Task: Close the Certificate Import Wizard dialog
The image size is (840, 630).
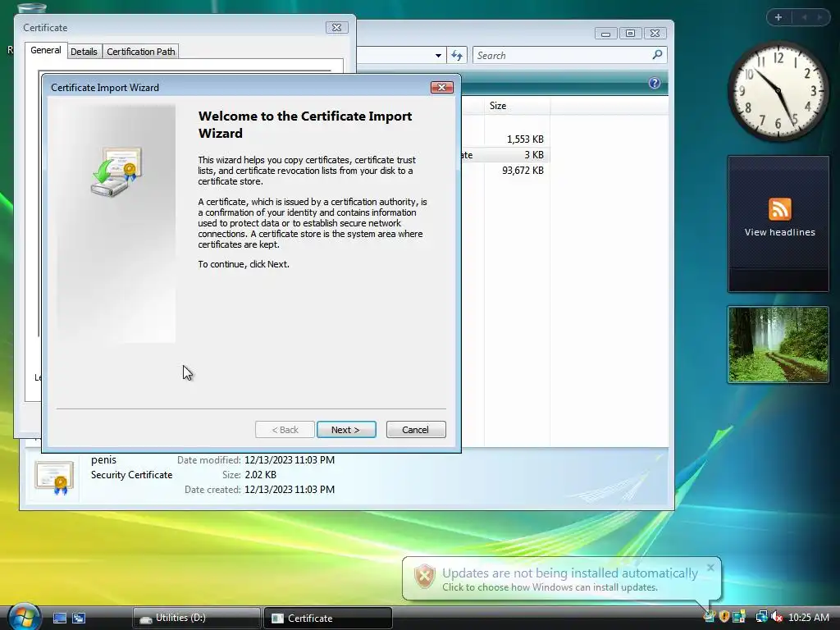Action: [442, 87]
